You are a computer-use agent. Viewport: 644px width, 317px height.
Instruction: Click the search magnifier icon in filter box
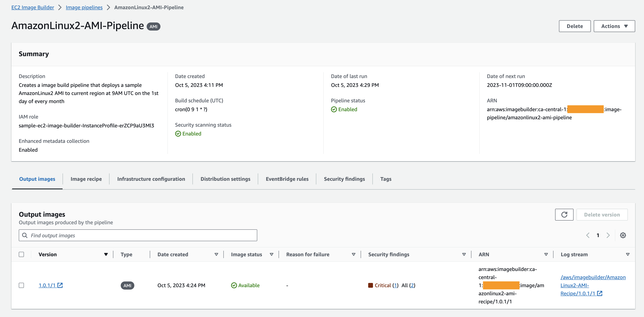25,235
